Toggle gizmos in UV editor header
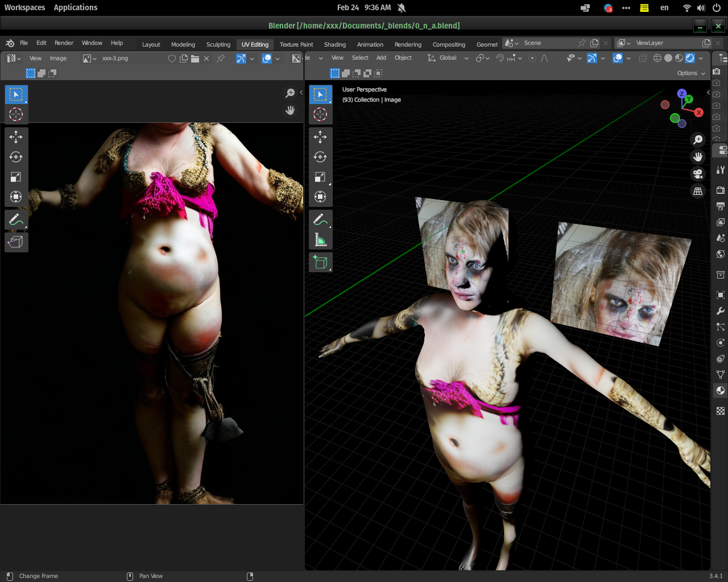The width and height of the screenshot is (728, 582). point(241,59)
